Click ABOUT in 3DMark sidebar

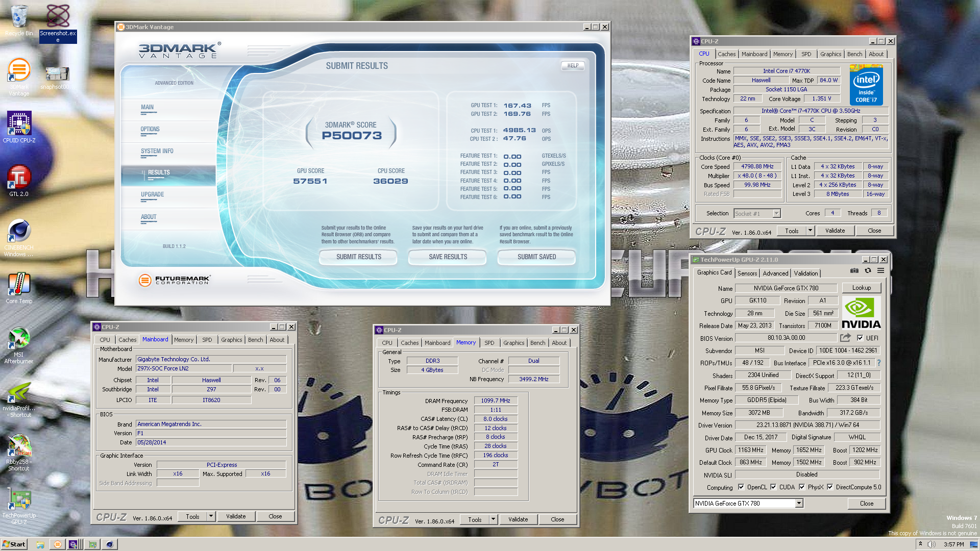coord(149,217)
